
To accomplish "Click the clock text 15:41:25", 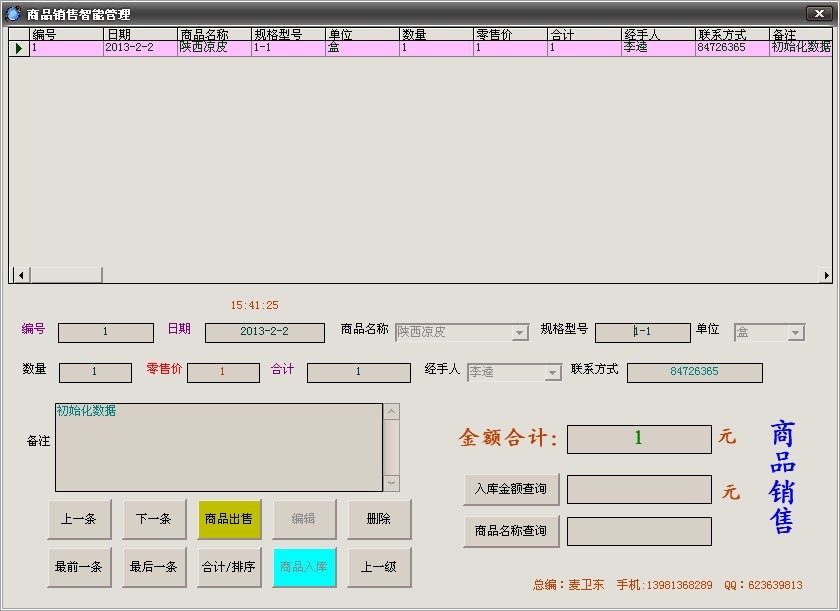I will [254, 306].
